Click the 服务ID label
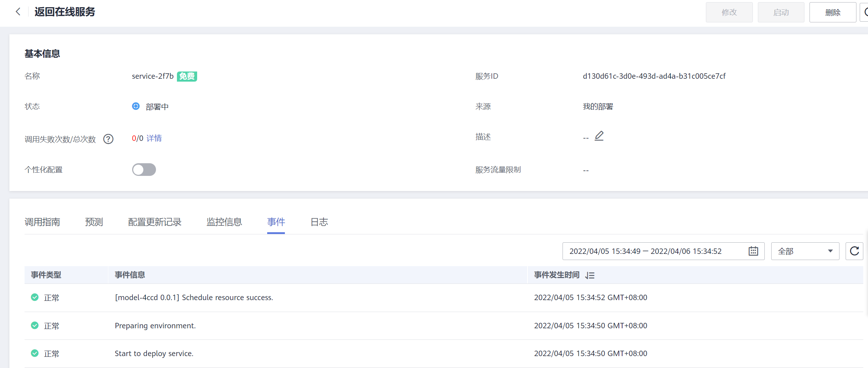The image size is (868, 368). [x=487, y=76]
